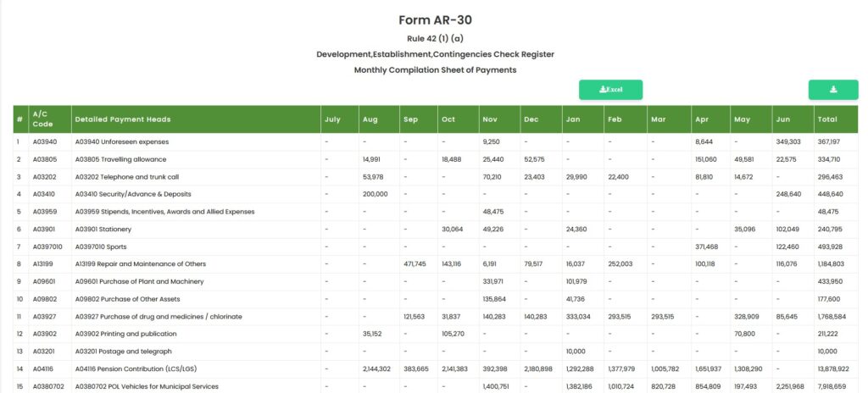
Task: Select the A03940 Unforeseen expenses row label
Action: [x=122, y=141]
